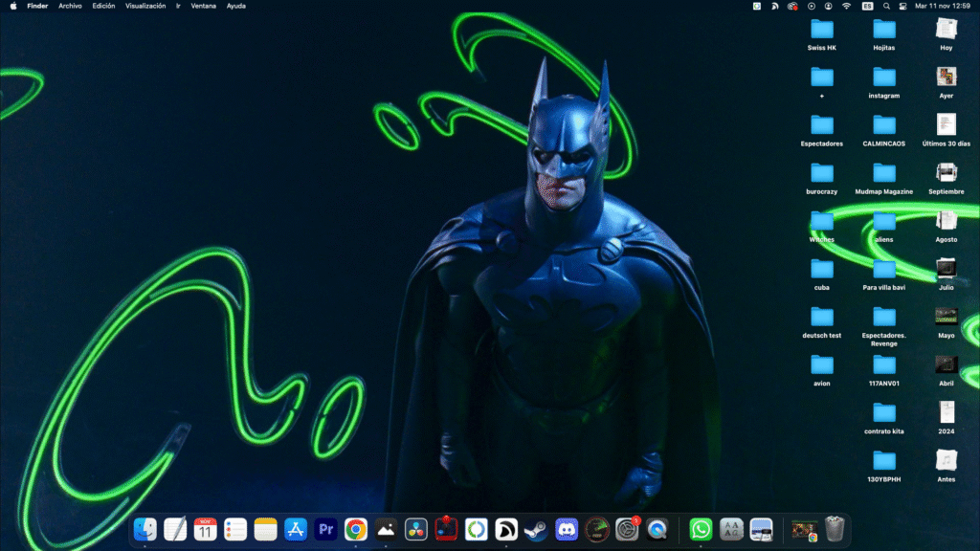Open Spotlight search magnifier
Viewport: 980px width, 551px height.
(885, 6)
